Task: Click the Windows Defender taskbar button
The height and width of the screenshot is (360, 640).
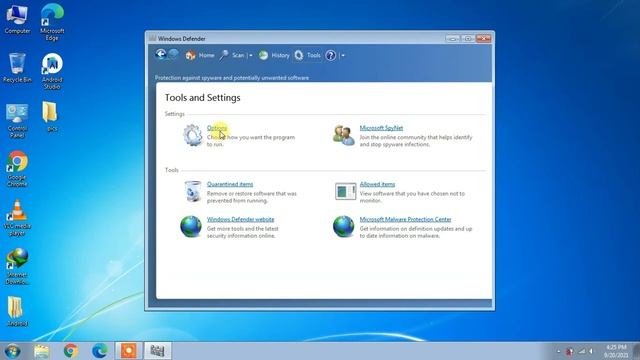Action: click(158, 351)
